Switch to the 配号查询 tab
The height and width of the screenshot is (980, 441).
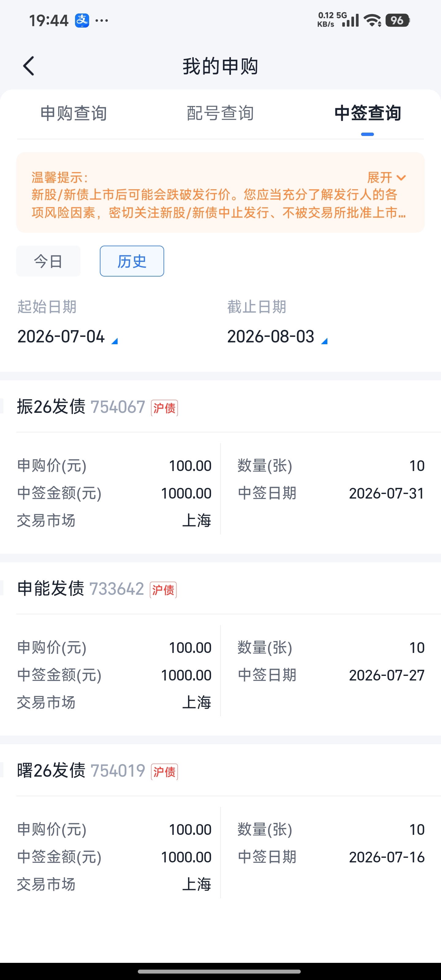pos(220,113)
